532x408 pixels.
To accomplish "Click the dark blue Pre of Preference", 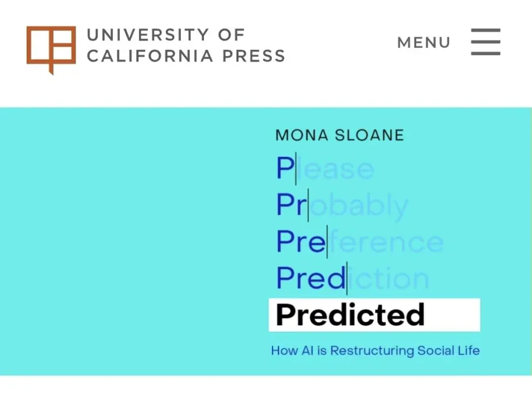I will [301, 241].
